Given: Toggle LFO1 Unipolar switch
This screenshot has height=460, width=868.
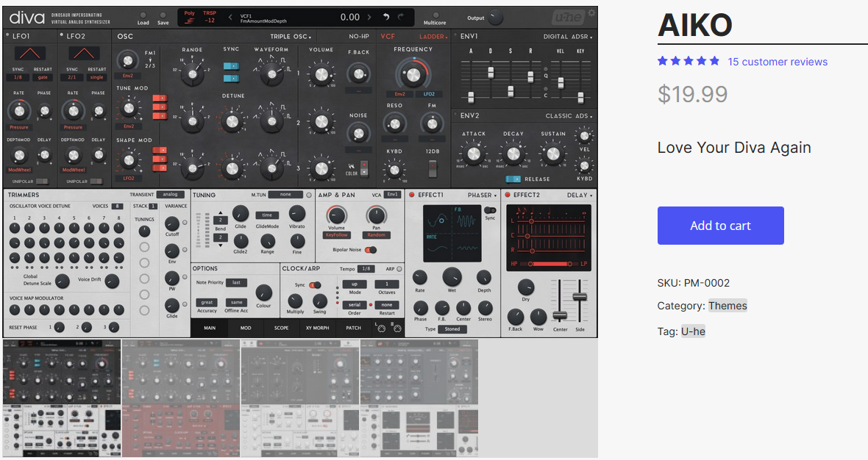Looking at the screenshot, I should click(41, 182).
